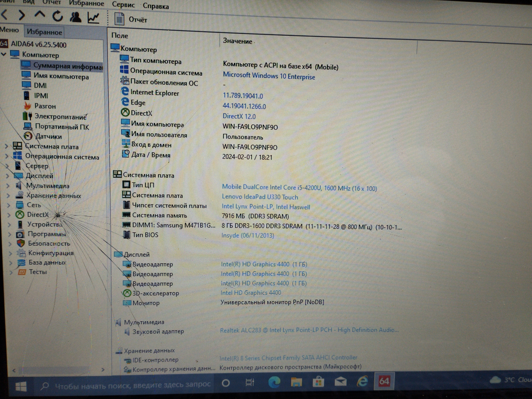The image size is (532, 399).
Task: Open the Отчет menu
Action: coord(52,2)
